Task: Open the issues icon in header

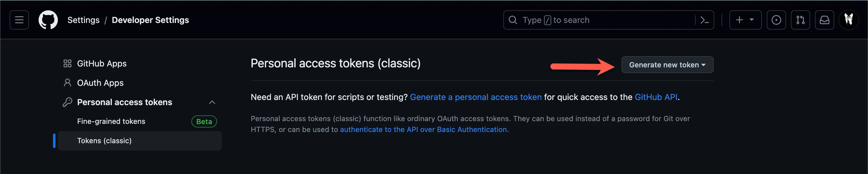Action: tap(776, 20)
